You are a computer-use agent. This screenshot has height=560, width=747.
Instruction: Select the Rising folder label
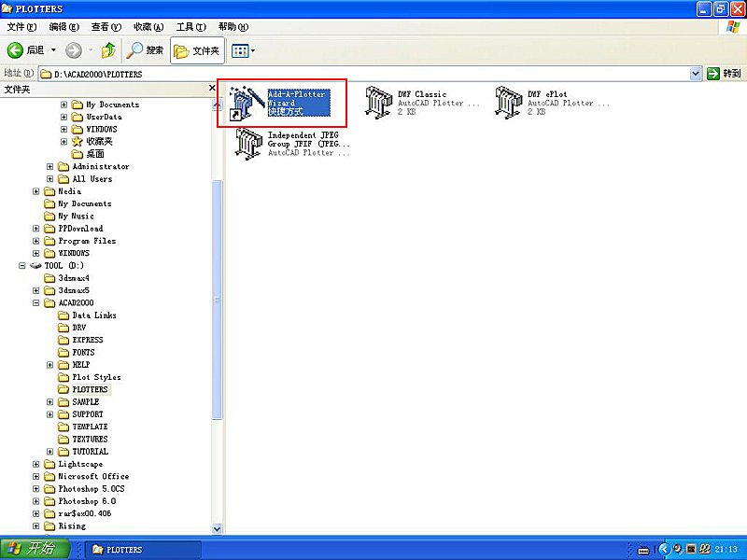click(x=72, y=525)
